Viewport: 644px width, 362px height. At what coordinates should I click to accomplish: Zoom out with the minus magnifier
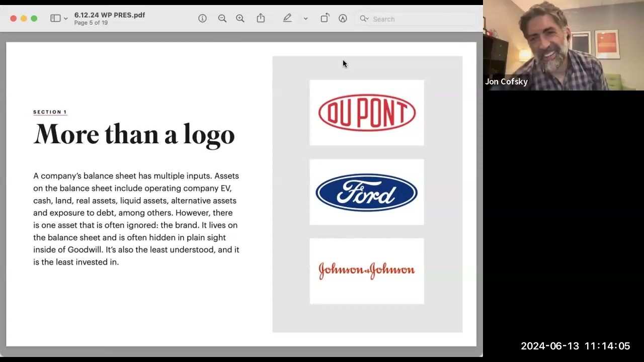pos(222,19)
